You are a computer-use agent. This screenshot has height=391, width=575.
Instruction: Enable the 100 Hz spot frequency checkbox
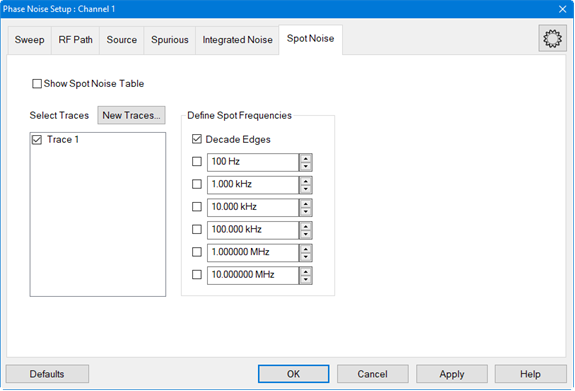(197, 161)
